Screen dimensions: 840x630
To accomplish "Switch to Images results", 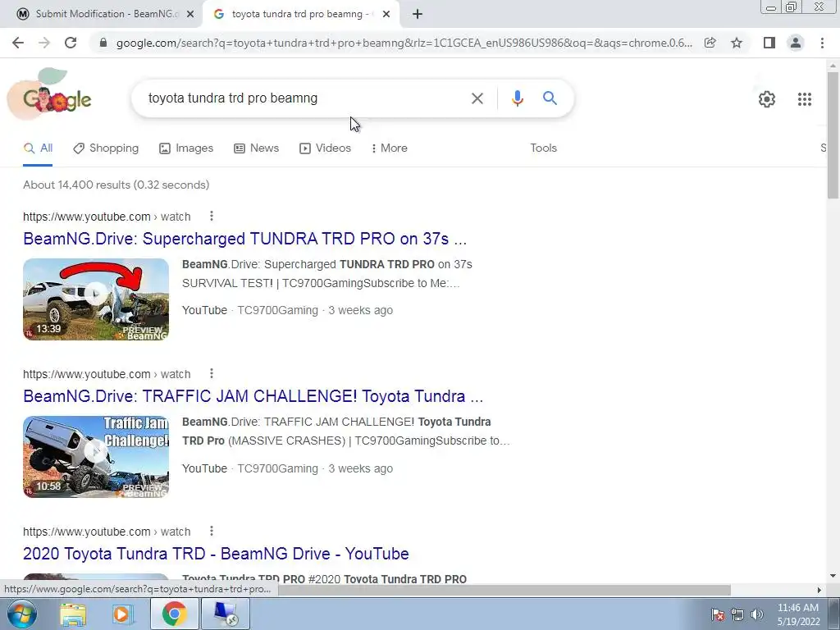I will click(186, 148).
